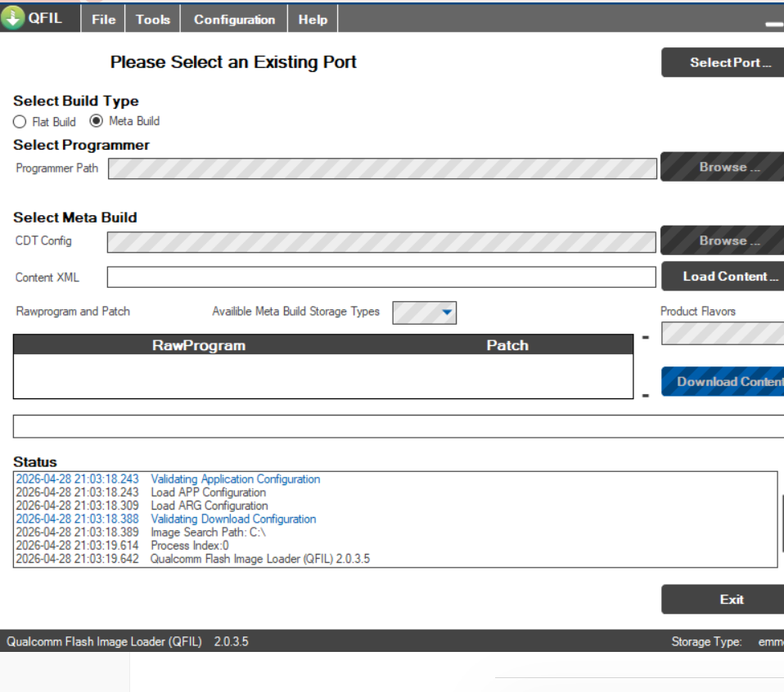The image size is (784, 692).
Task: Click the Storage Type status bar entry
Action: pyautogui.click(x=727, y=641)
